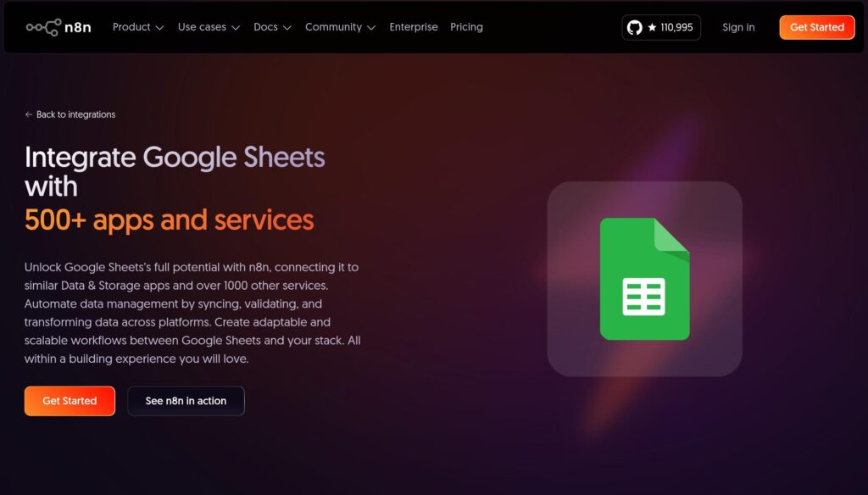Click the 'See n8n in action' button
This screenshot has height=495, width=868.
pyautogui.click(x=186, y=401)
